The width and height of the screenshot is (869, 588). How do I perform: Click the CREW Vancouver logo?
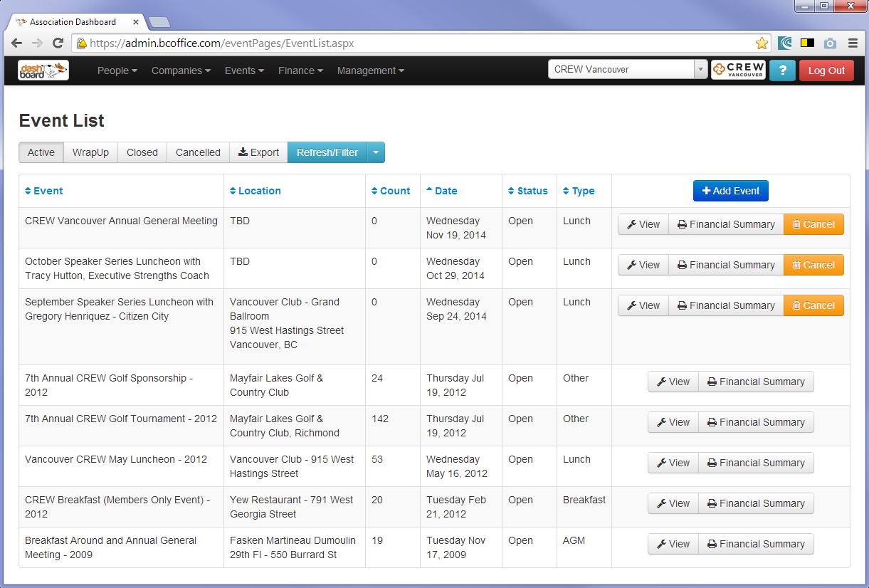pyautogui.click(x=738, y=70)
